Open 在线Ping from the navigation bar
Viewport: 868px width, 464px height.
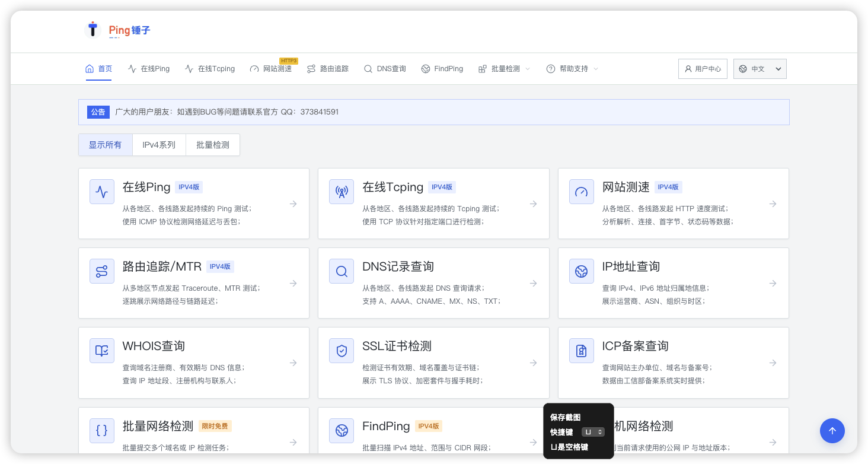click(x=149, y=69)
